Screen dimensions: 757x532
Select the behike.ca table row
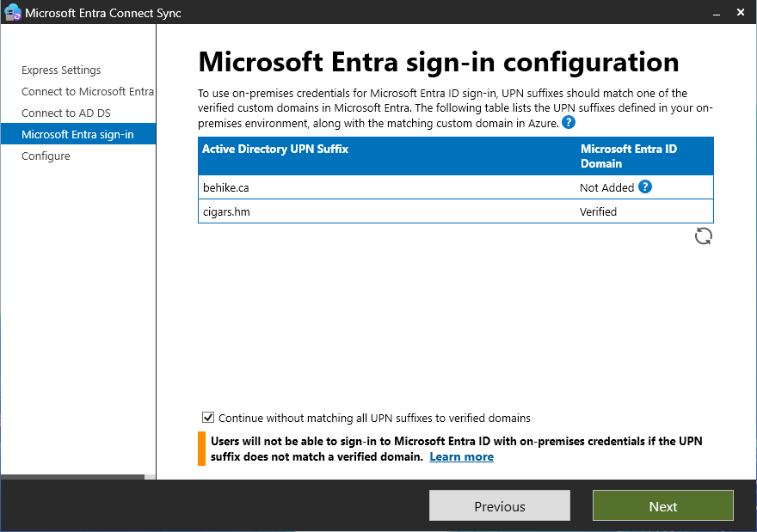click(x=387, y=187)
